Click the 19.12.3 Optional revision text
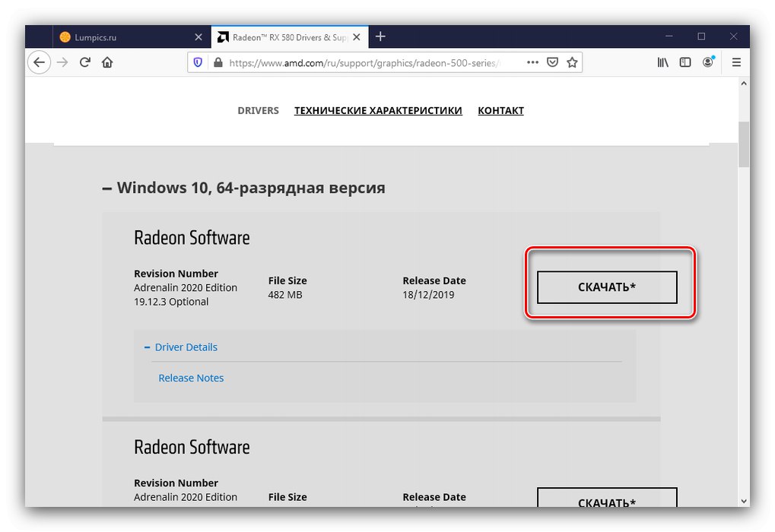 pyautogui.click(x=171, y=302)
